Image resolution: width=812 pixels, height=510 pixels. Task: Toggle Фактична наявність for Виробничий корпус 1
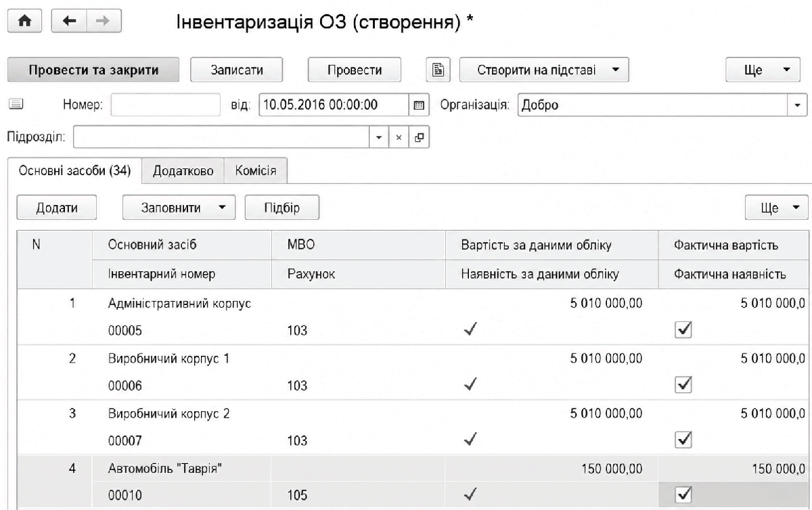tap(684, 385)
